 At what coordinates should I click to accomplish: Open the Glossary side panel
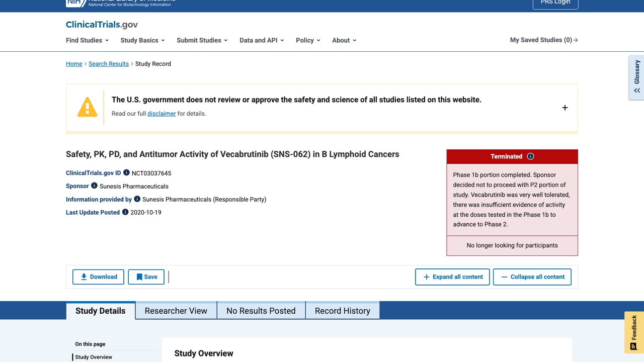(636, 77)
